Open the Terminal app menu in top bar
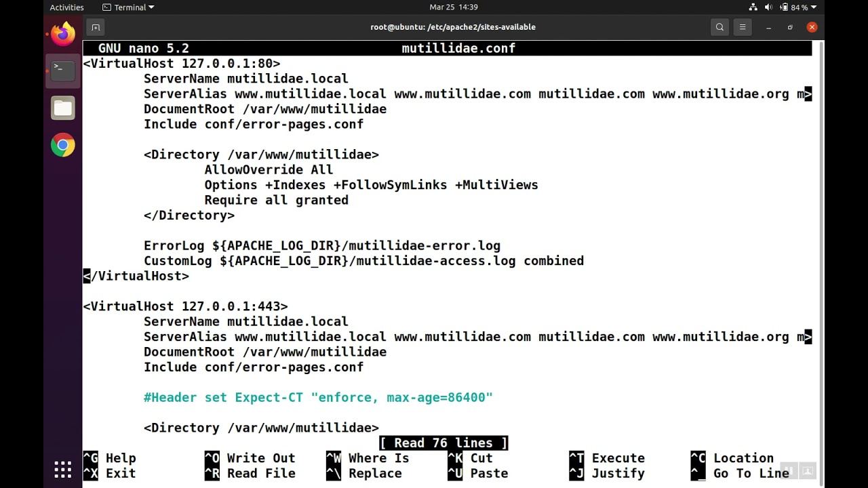 click(x=128, y=7)
